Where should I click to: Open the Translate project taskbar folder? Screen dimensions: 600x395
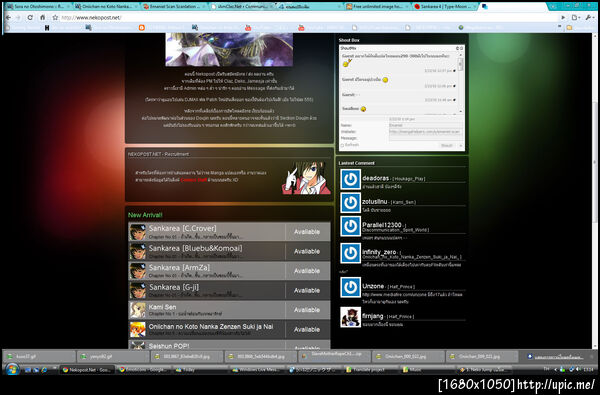371,370
